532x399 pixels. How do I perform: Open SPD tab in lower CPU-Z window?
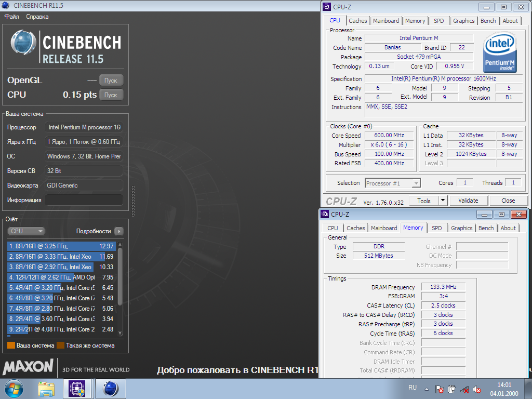pyautogui.click(x=436, y=228)
